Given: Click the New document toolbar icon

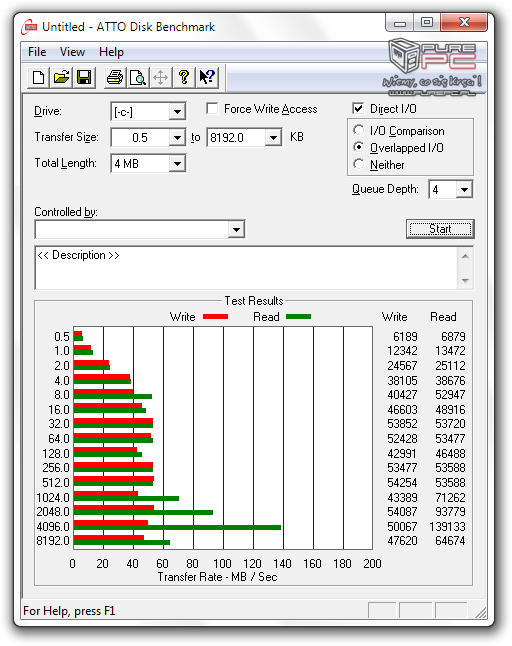Looking at the screenshot, I should coord(38,77).
